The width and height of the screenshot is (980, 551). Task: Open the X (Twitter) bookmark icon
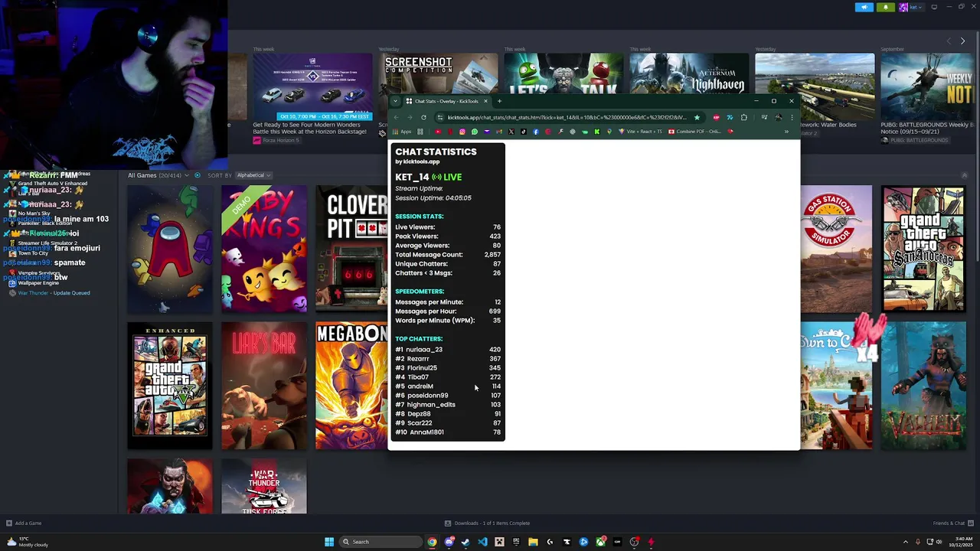(511, 132)
